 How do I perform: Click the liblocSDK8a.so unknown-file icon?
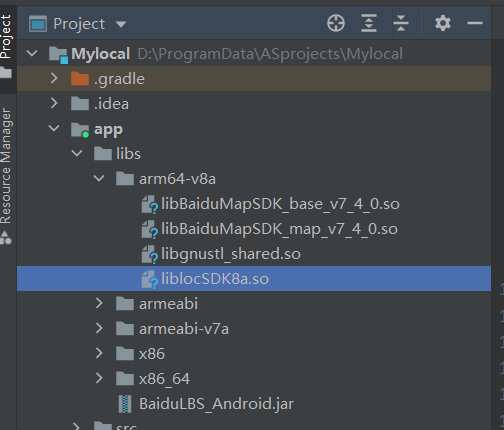coord(149,279)
